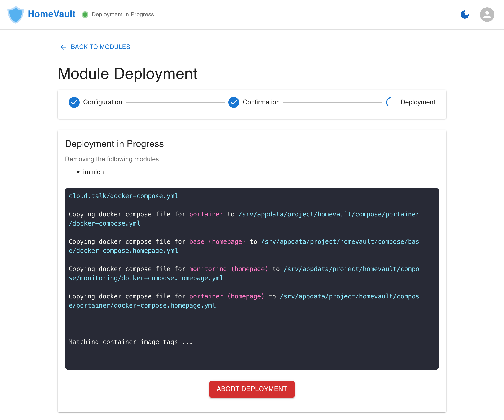This screenshot has height=420, width=504.
Task: Click the e/docker-compose.homepage.yml path line
Action: (123, 251)
